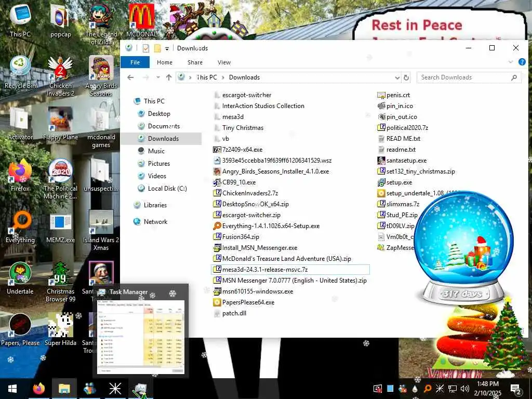532x399 pixels.
Task: Open the recent locations dropdown arrow
Action: (x=158, y=77)
